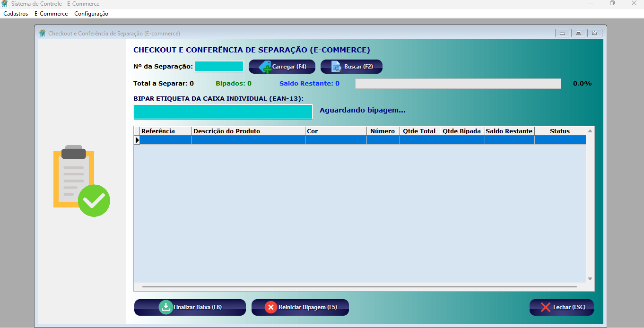
Task: Click the red X icon on Fechar
Action: point(545,307)
